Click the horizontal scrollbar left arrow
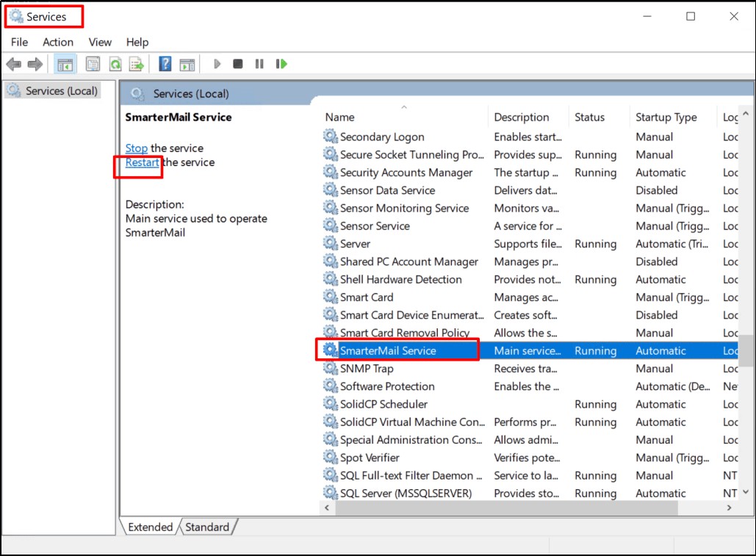Viewport: 756px width, 556px height. click(328, 508)
